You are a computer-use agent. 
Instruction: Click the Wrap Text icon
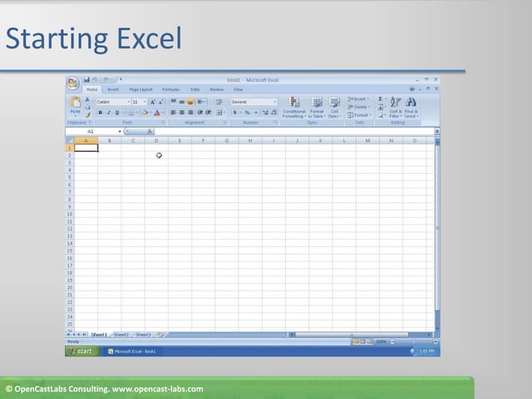pyautogui.click(x=218, y=102)
